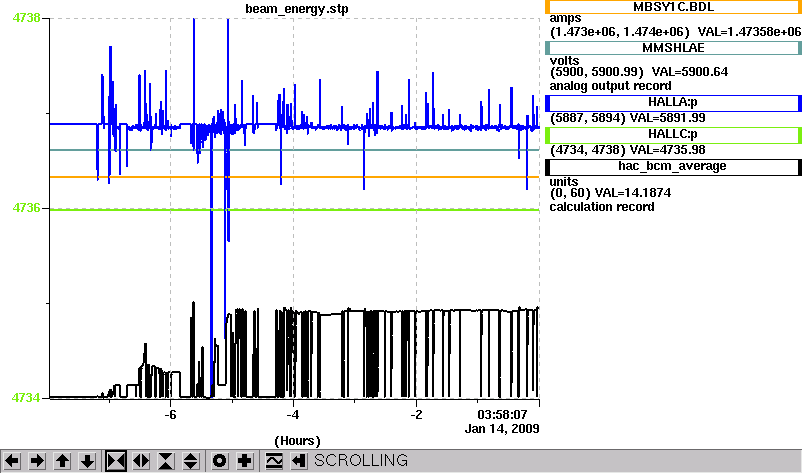Viewport: 802px width, 473px height.
Task: Click the return-to-scrolling arrow icon
Action: pos(299,461)
